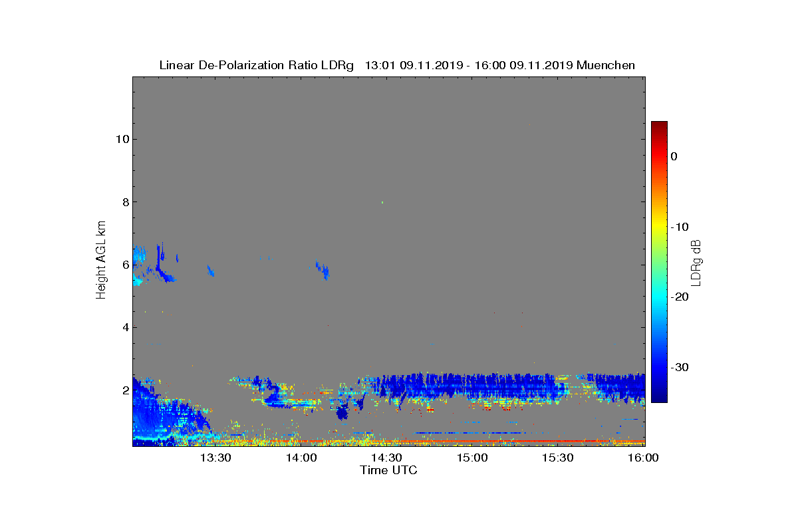Click the dark blue bottom of the colorbar
The height and width of the screenshot is (532, 798).
[659, 396]
